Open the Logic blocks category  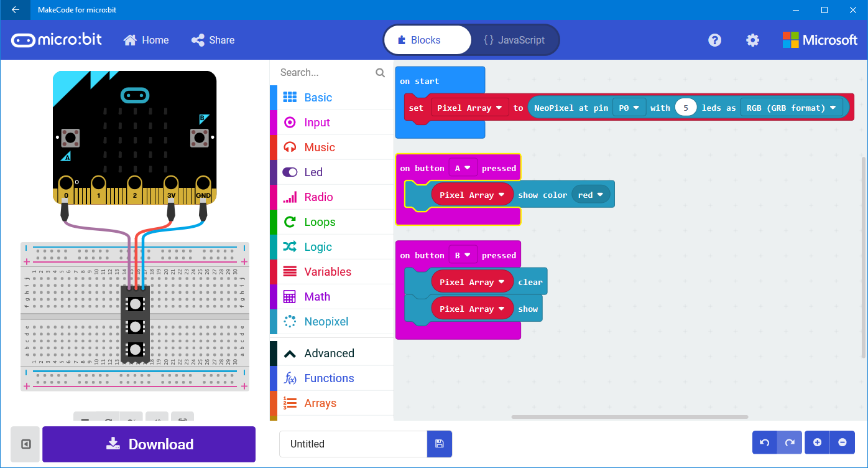tap(332, 246)
